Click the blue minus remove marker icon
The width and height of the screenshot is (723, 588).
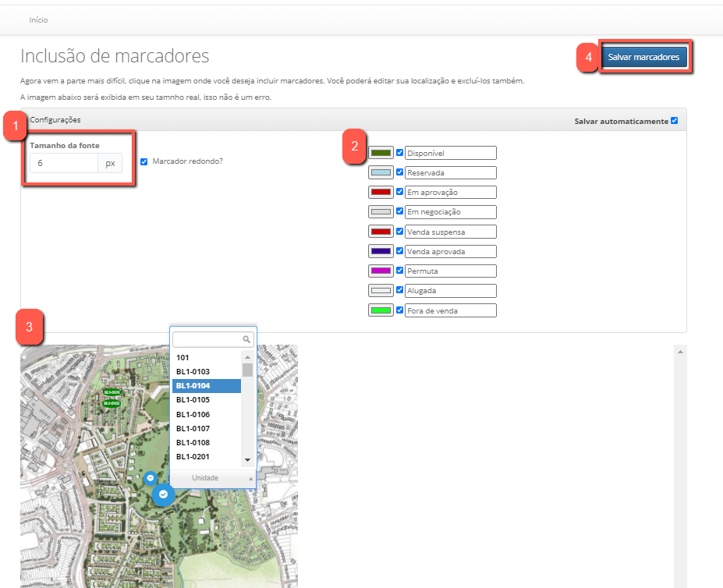pos(151,478)
